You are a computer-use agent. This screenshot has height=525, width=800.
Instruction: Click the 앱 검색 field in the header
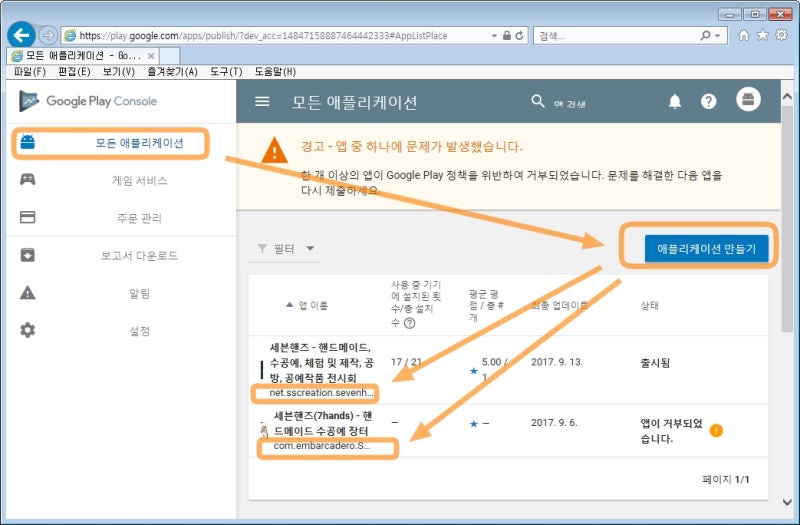[570, 104]
